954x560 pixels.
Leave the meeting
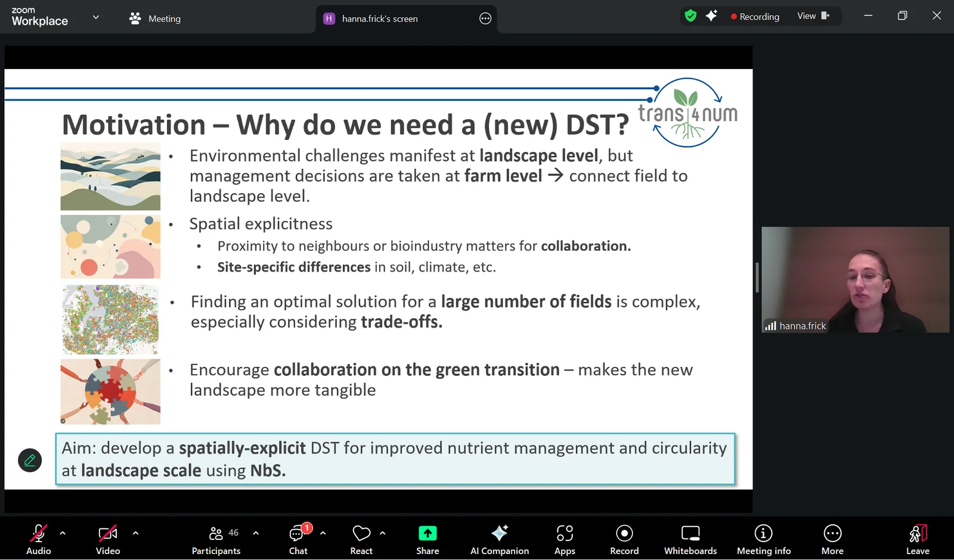click(917, 538)
